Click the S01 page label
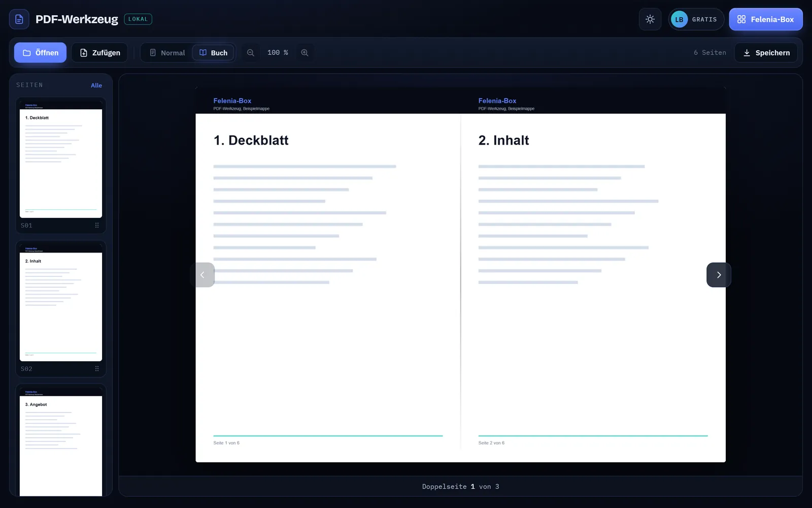The height and width of the screenshot is (508, 812). click(26, 226)
